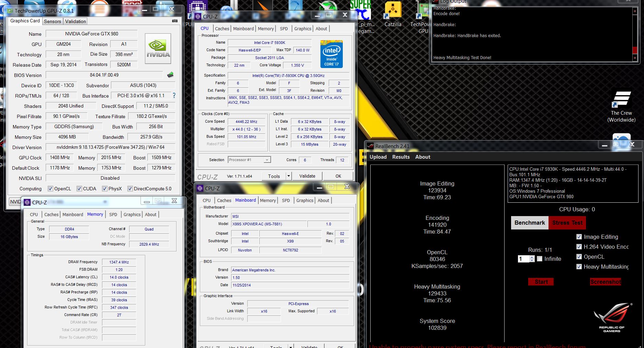Click the CPU-Z Mainboard window title icon
Image resolution: width=644 pixels, height=348 pixels.
[200, 188]
